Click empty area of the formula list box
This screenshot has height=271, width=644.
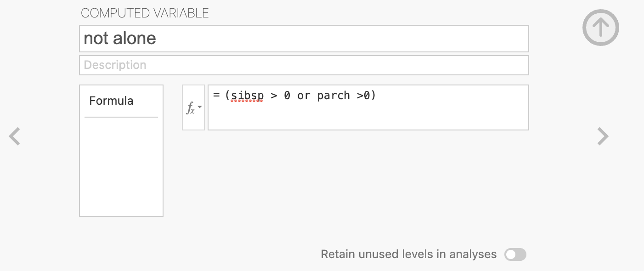tap(121, 166)
